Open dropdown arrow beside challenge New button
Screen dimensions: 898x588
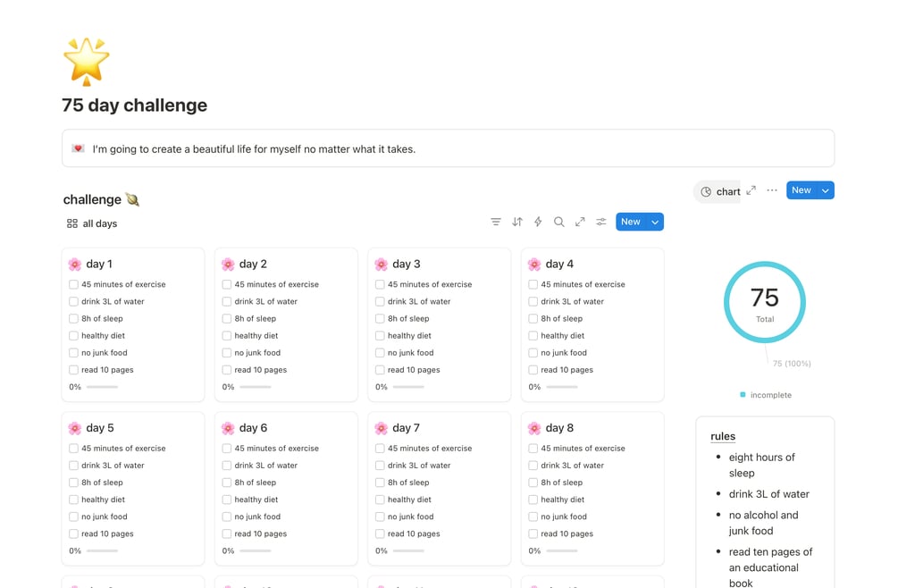(655, 222)
